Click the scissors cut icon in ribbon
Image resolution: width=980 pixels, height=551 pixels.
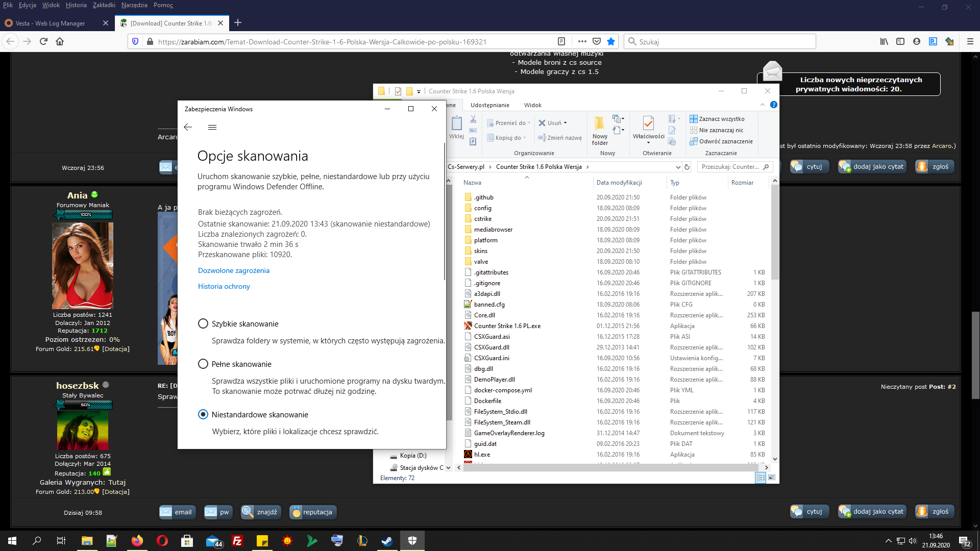[x=473, y=119]
